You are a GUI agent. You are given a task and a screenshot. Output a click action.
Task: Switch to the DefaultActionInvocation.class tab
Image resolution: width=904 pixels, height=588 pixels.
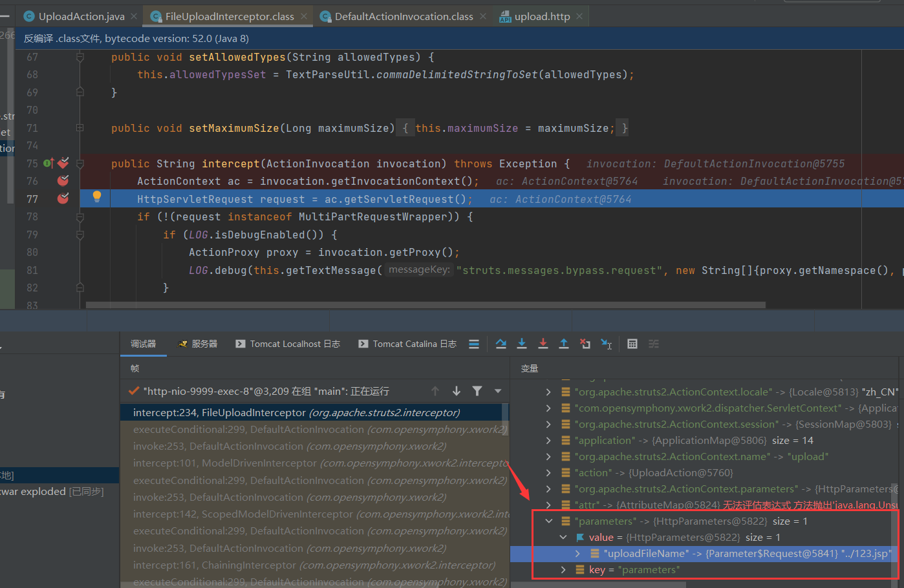click(404, 16)
